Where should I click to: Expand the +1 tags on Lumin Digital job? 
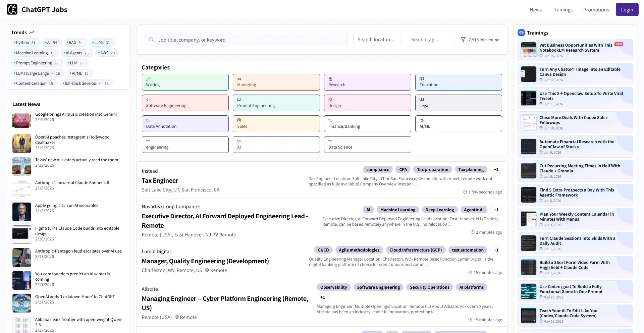(x=496, y=250)
